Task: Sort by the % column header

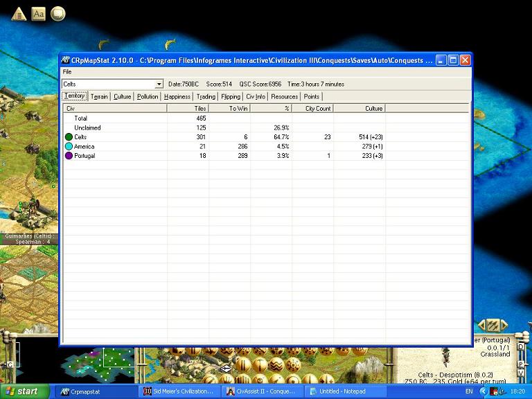Action: pos(271,109)
